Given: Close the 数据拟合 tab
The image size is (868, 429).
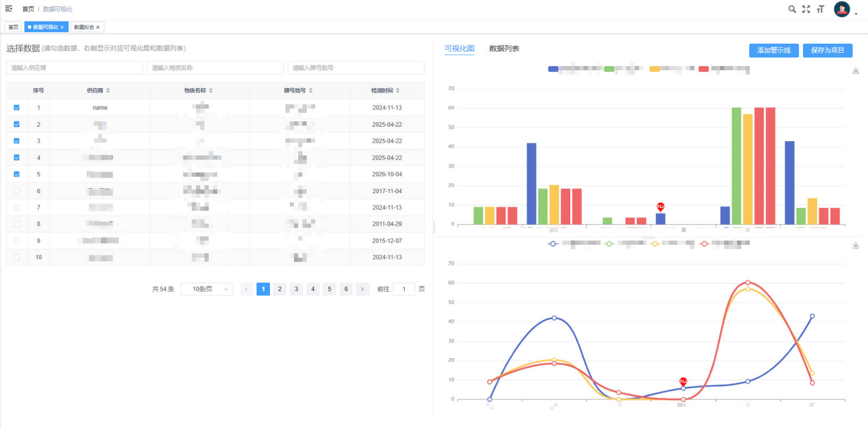Looking at the screenshot, I should 98,27.
